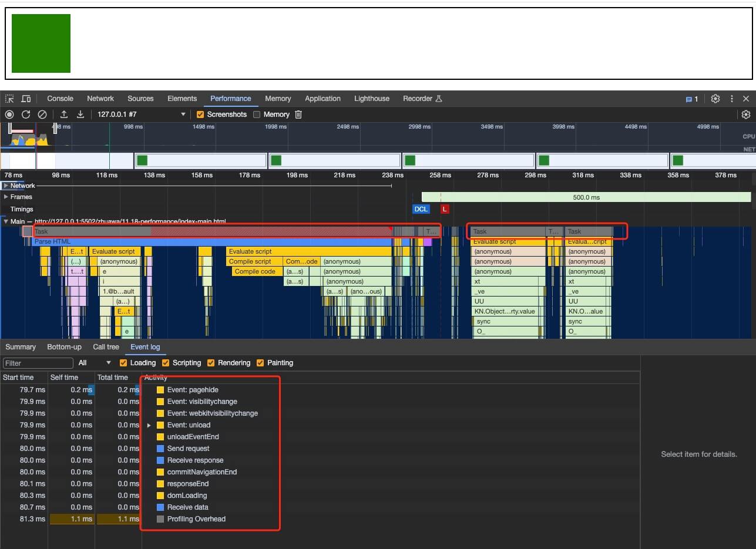Image resolution: width=756 pixels, height=549 pixels.
Task: Switch to the Lighthouse tab
Action: pyautogui.click(x=371, y=99)
